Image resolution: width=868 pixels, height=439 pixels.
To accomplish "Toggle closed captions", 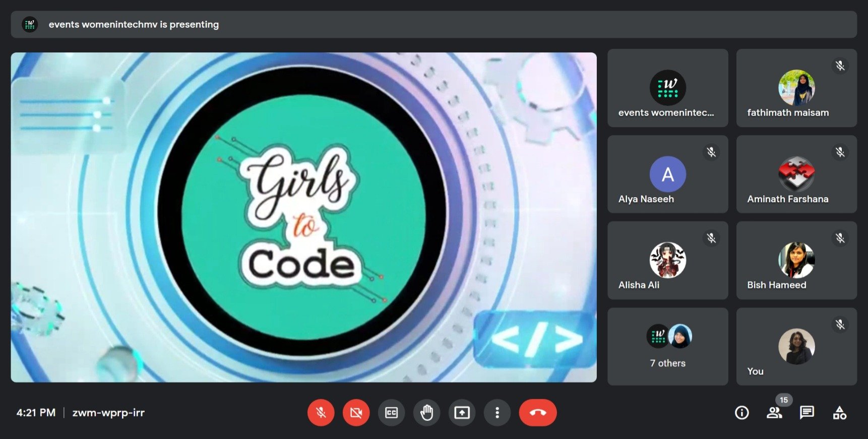I will coord(391,413).
